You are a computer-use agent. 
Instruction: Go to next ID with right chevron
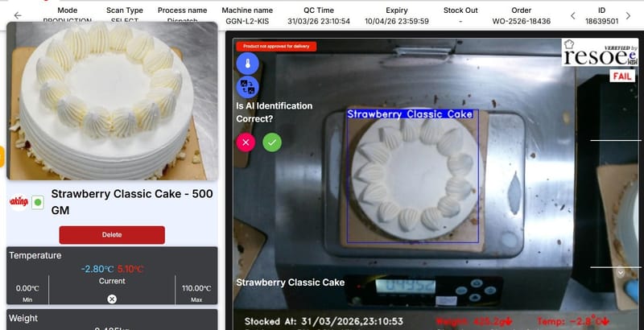[x=628, y=15]
